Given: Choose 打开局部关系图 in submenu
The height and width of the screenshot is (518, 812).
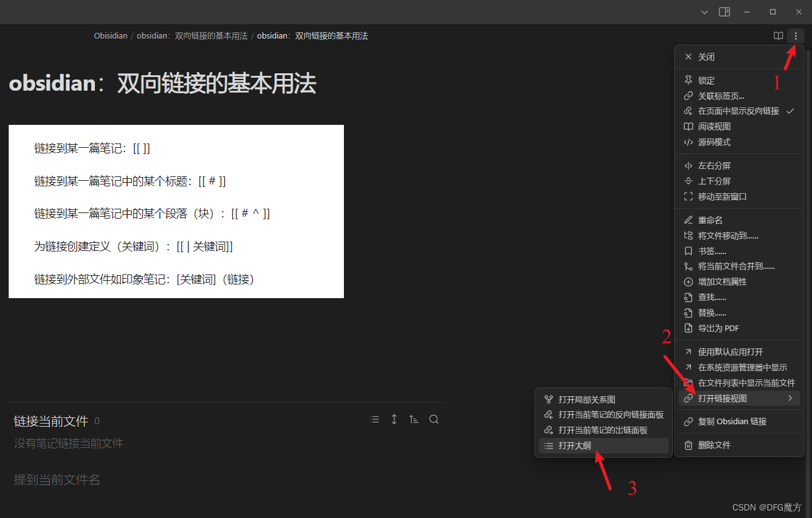Looking at the screenshot, I should pos(603,399).
